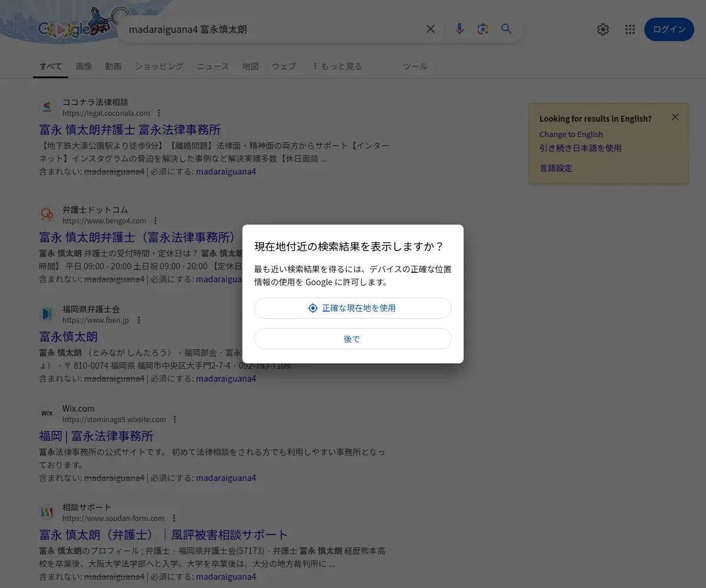The width and height of the screenshot is (706, 588).
Task: Click Change to English link
Action: [571, 134]
